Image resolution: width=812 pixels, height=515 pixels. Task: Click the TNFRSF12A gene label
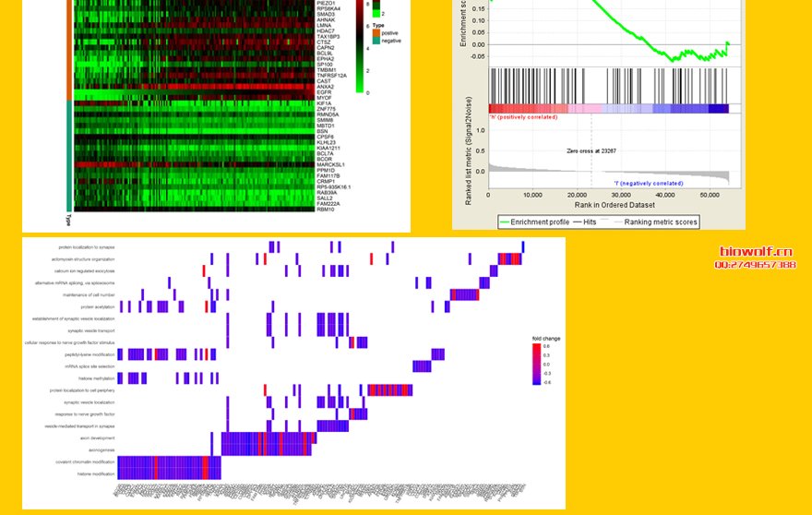(332, 76)
